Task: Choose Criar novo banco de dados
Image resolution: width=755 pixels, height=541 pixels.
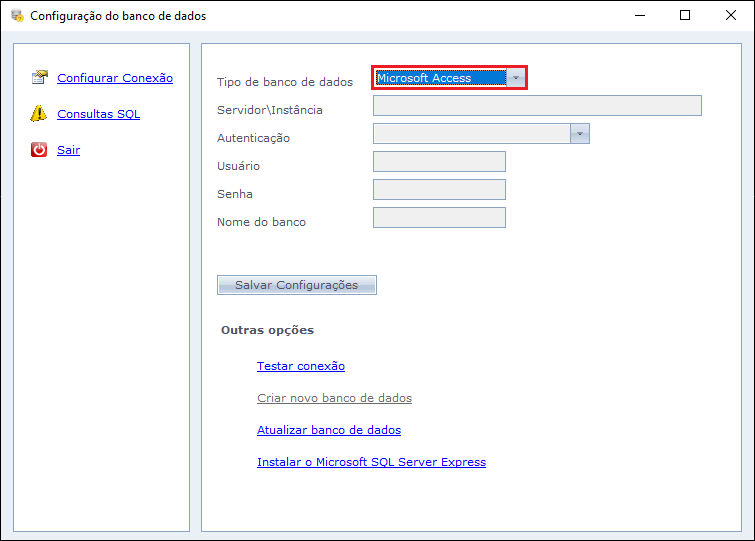Action: click(x=334, y=398)
